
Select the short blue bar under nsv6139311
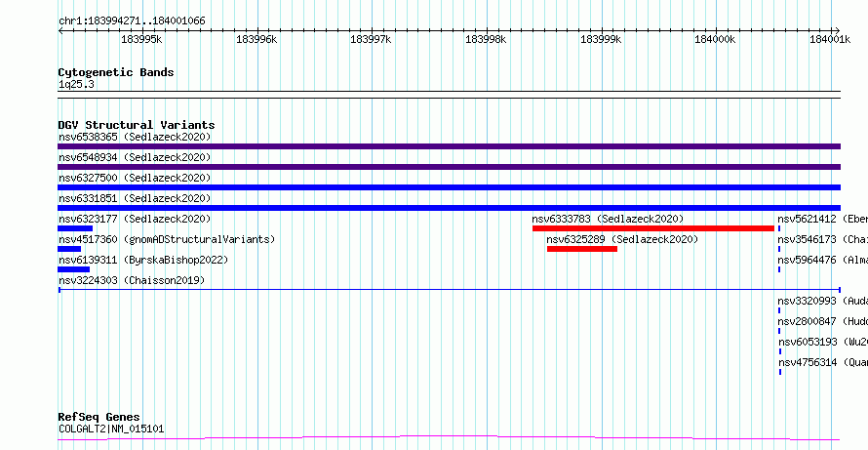coord(73,269)
